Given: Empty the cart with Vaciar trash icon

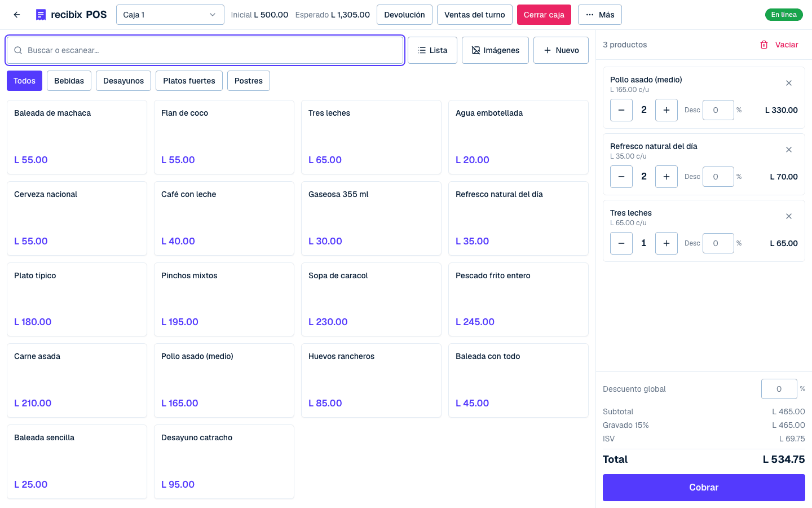Looking at the screenshot, I should pos(779,45).
